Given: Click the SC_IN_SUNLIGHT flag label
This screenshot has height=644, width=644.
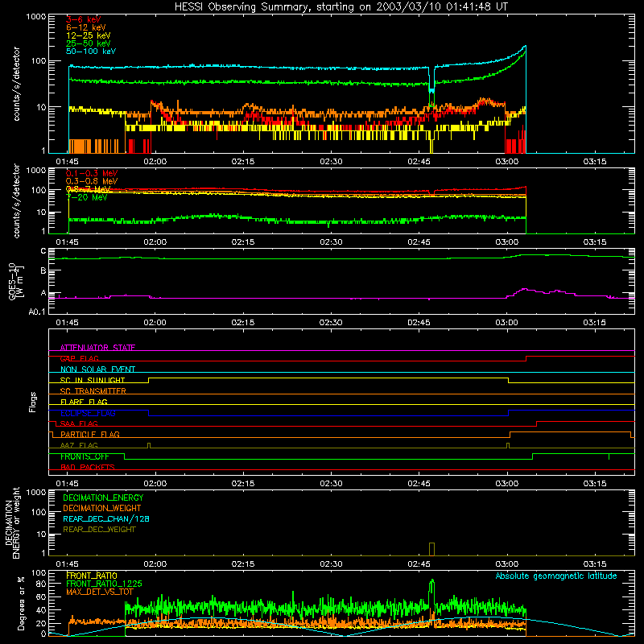Looking at the screenshot, I should tap(93, 380).
